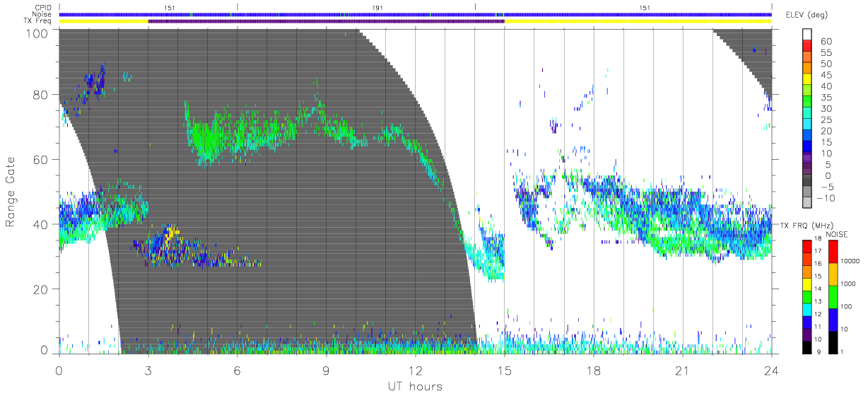The width and height of the screenshot is (868, 401).
Task: Click ELEV colorbar label 55
Action: click(826, 53)
